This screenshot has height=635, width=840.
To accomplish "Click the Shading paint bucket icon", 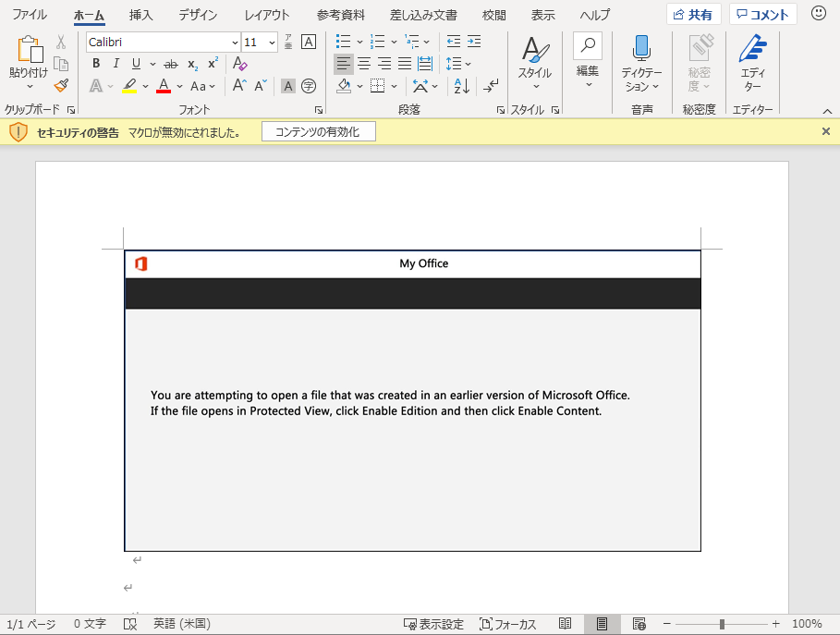I will 344,86.
